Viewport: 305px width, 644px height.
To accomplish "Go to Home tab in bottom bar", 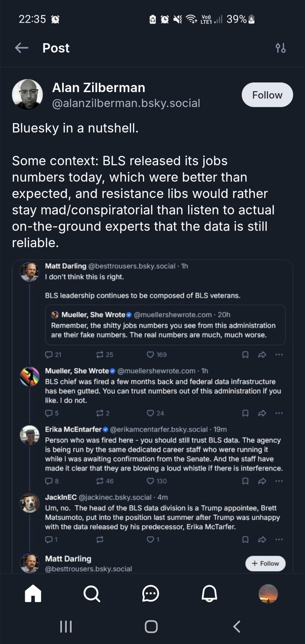I will point(33,593).
